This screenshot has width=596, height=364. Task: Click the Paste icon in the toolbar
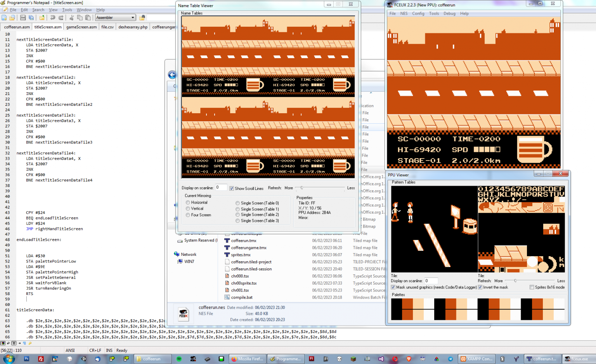(x=87, y=17)
